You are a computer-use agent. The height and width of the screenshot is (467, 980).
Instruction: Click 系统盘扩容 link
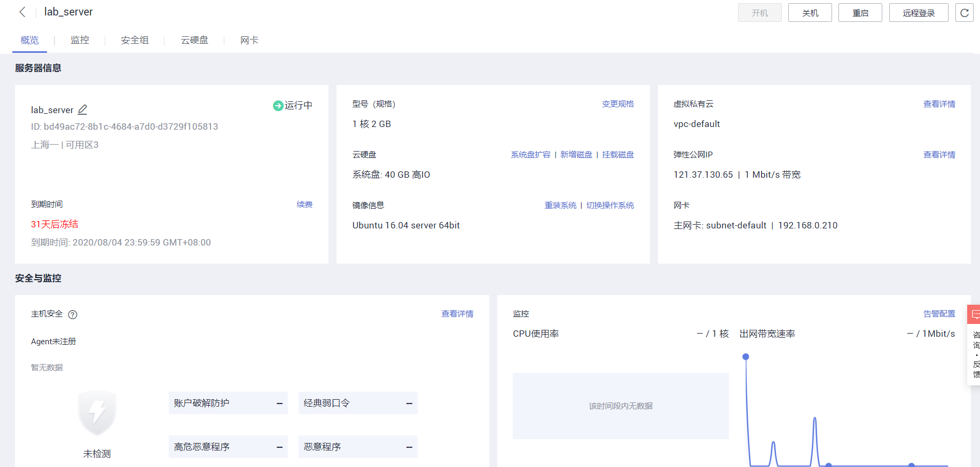point(530,155)
